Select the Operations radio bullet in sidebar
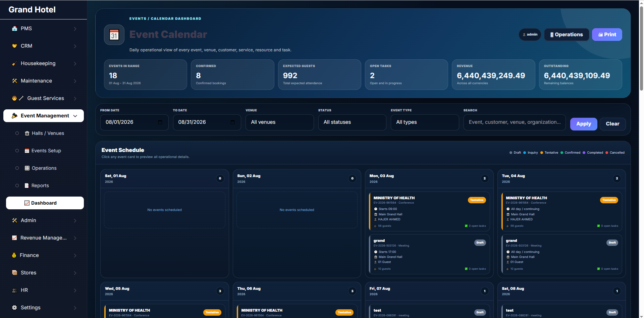 [17, 168]
